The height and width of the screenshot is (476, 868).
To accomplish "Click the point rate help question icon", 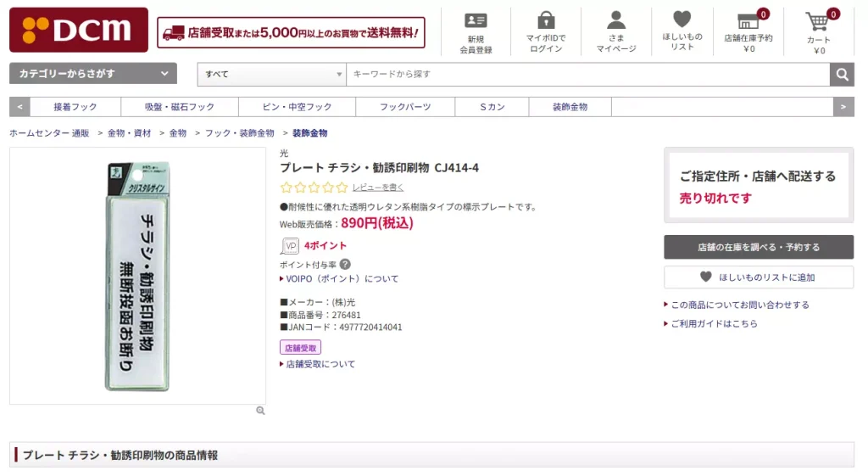I will tap(345, 265).
